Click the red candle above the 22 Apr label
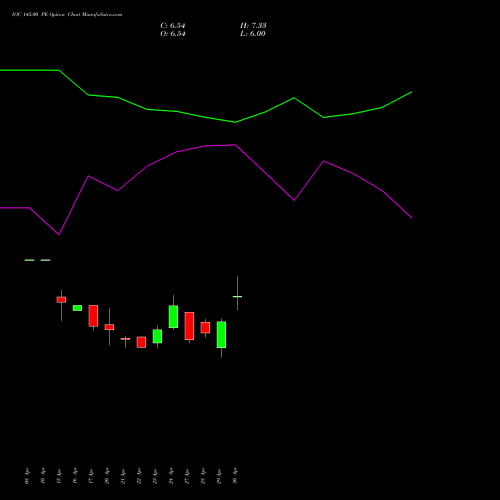 (x=141, y=342)
